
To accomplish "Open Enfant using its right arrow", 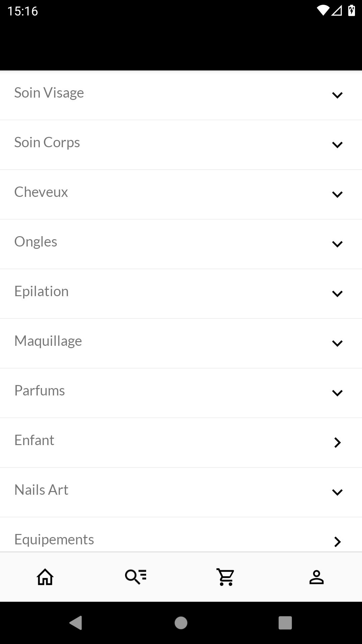I will [338, 443].
